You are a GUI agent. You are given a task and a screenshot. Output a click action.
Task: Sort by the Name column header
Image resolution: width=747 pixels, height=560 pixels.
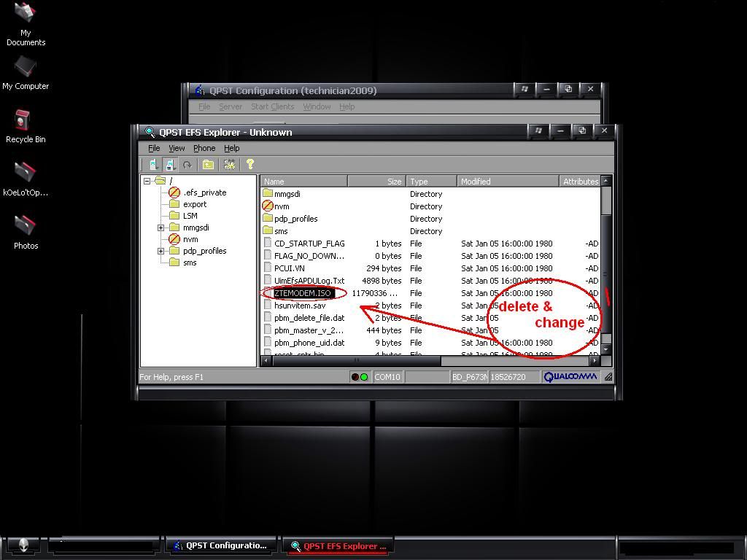point(304,182)
